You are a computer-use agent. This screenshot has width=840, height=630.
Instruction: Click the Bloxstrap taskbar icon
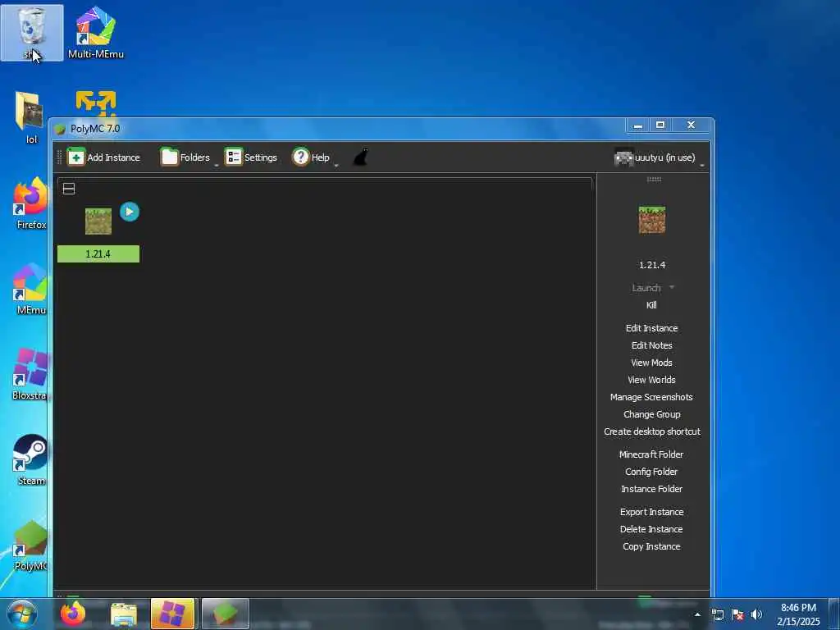point(172,614)
